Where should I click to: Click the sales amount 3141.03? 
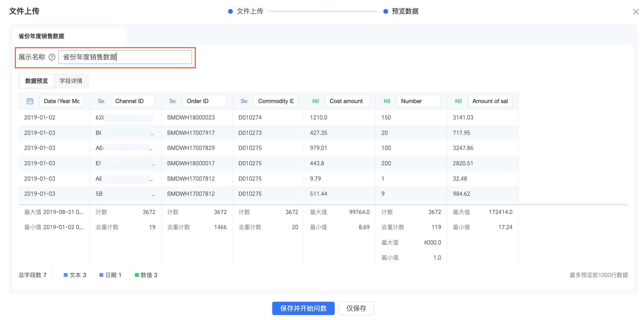[463, 118]
